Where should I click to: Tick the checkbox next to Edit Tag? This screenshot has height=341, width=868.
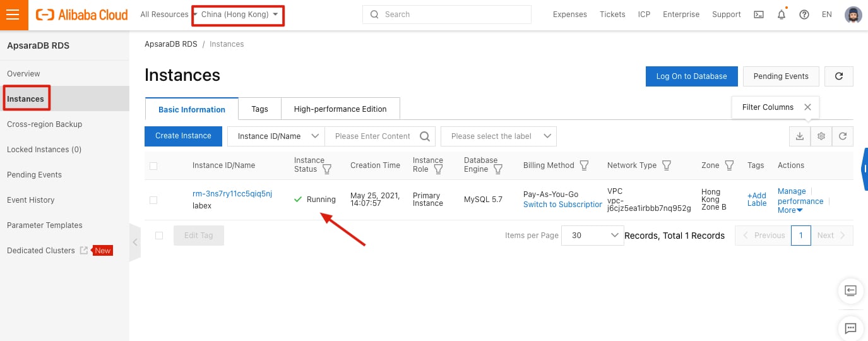[x=159, y=236]
